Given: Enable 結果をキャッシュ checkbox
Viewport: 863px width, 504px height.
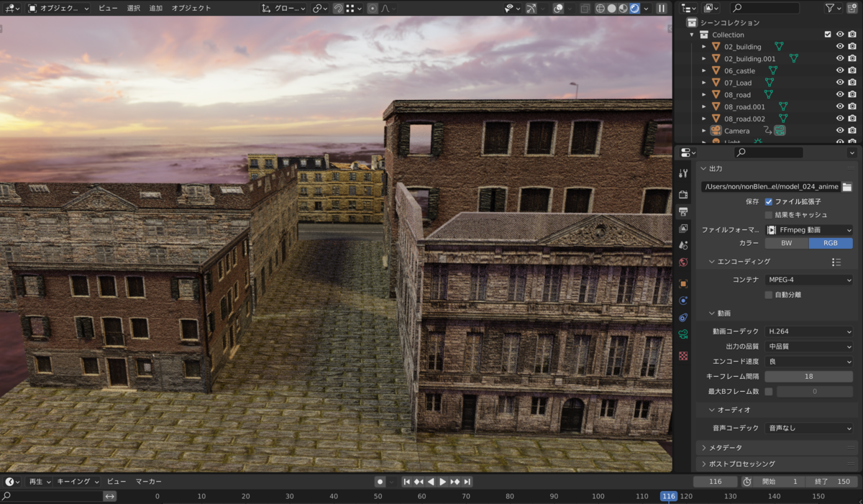Looking at the screenshot, I should [769, 215].
